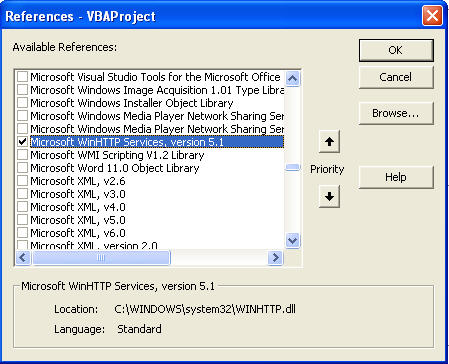Select the Microsoft XML, v3.0 row
This screenshot has height=364, width=449.
78,194
